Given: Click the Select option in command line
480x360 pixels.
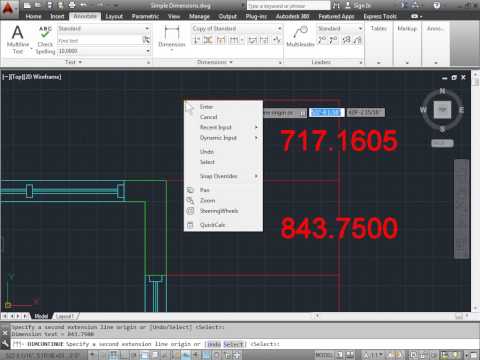Looking at the screenshot, I should click(233, 344).
